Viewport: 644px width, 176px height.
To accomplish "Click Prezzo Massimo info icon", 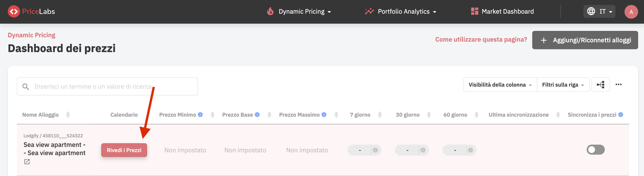I will [324, 115].
